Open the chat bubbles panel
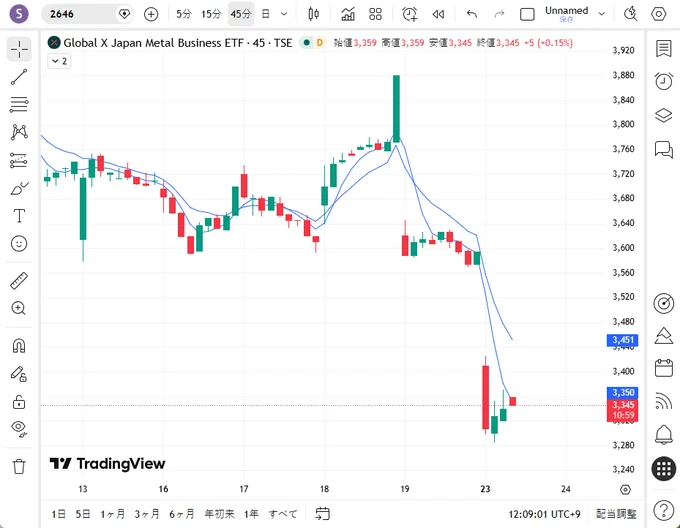 (x=664, y=150)
